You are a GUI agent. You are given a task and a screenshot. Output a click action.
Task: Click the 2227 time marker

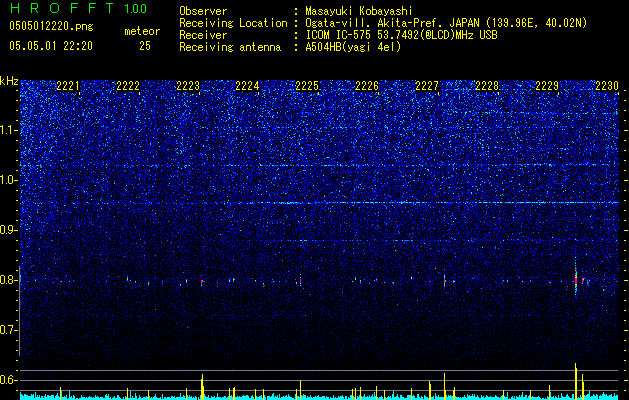click(x=427, y=86)
